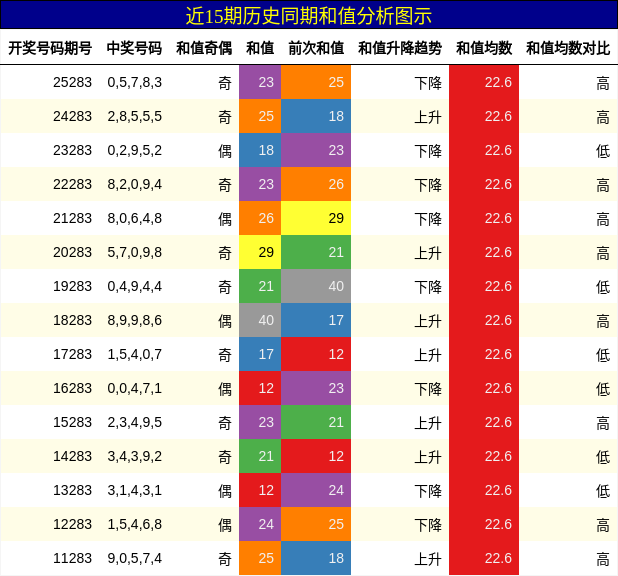Click winning numbers 0,4,9,4,4
Screen dimensions: 618x576
point(134,286)
